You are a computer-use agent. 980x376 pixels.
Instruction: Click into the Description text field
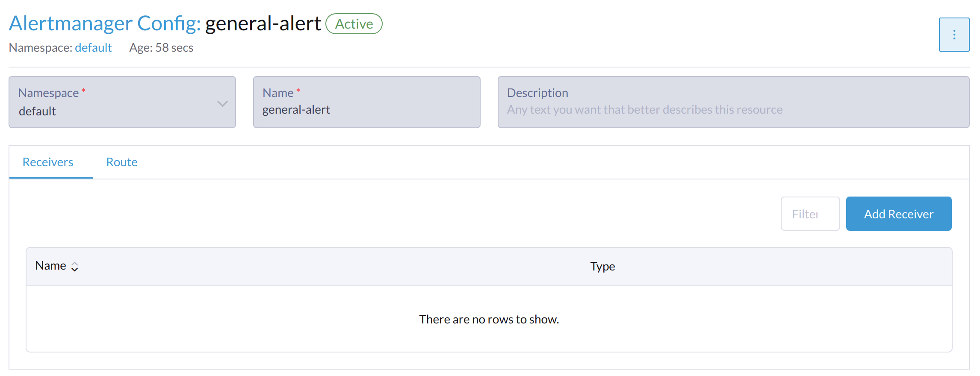[x=733, y=110]
